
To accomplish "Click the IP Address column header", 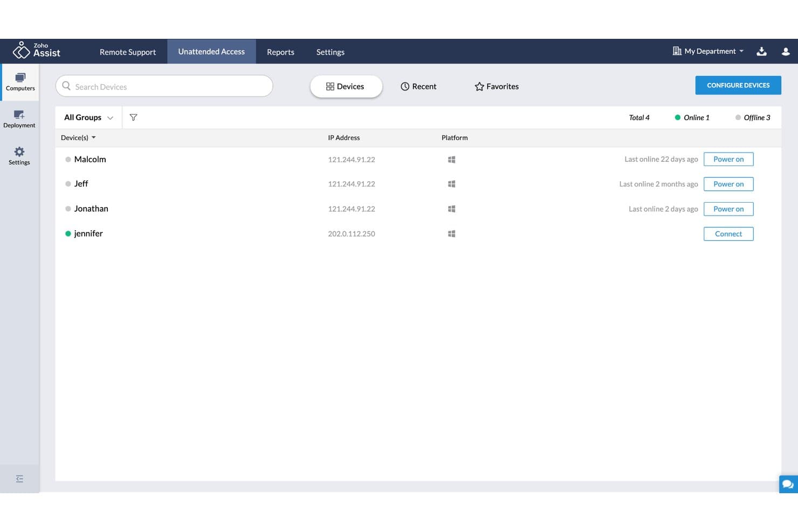I will 344,137.
